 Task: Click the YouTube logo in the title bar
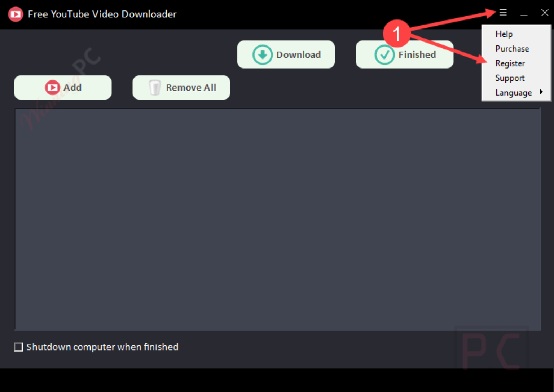15,14
